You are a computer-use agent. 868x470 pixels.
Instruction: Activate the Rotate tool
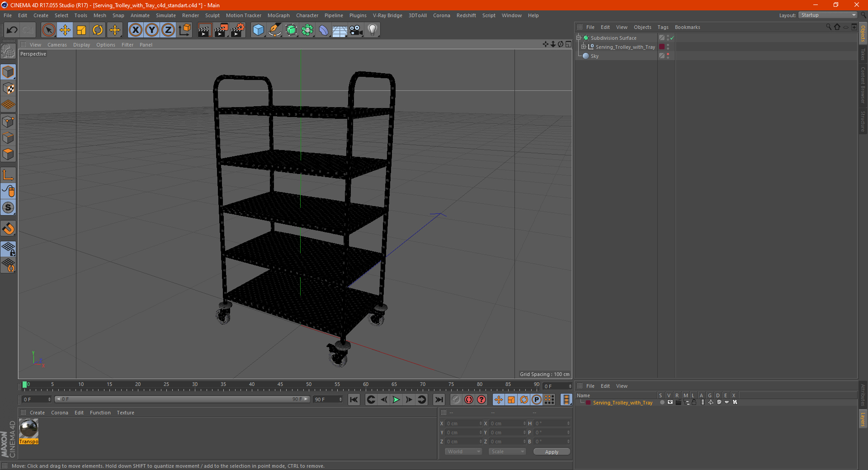(98, 30)
